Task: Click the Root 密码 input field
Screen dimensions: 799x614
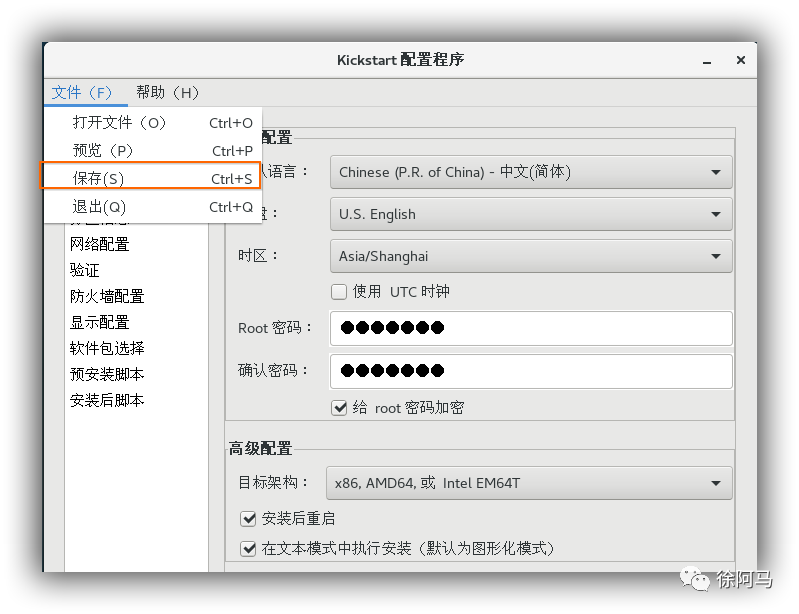Action: [x=531, y=328]
